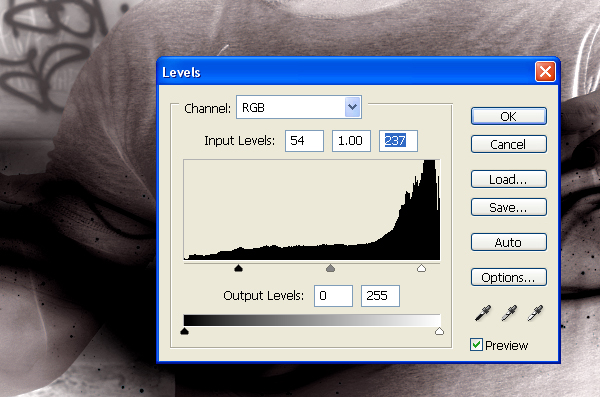Open the Options... button
The width and height of the screenshot is (600, 397).
(509, 277)
